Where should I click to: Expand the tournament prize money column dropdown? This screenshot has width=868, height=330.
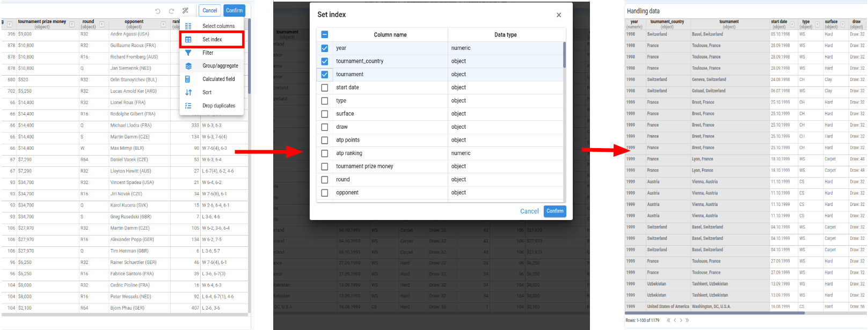pyautogui.click(x=72, y=25)
